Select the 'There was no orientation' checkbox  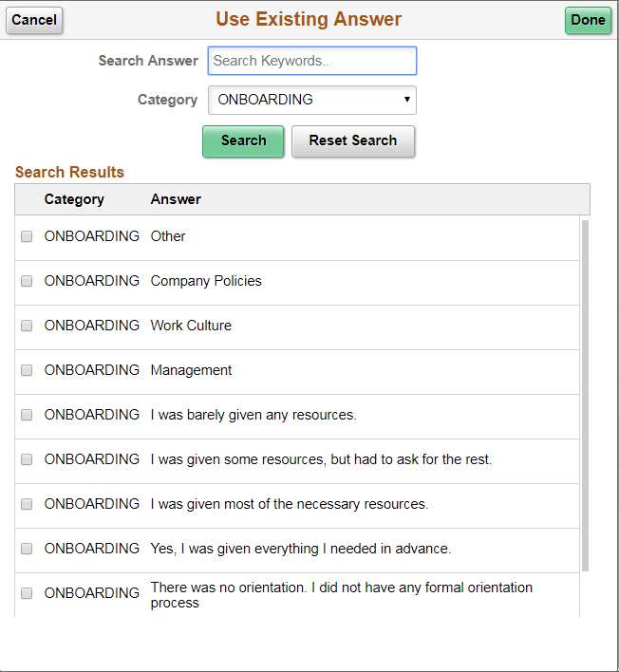[x=27, y=593]
